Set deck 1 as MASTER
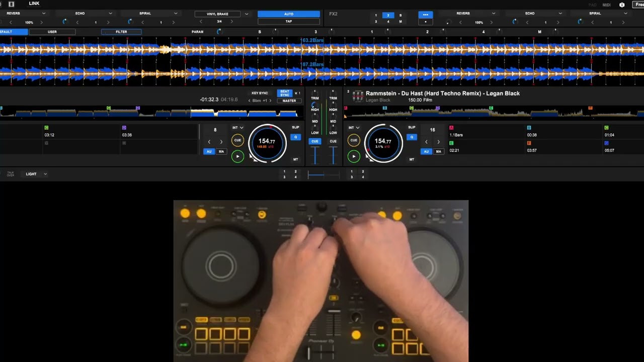644x362 pixels. tap(289, 101)
